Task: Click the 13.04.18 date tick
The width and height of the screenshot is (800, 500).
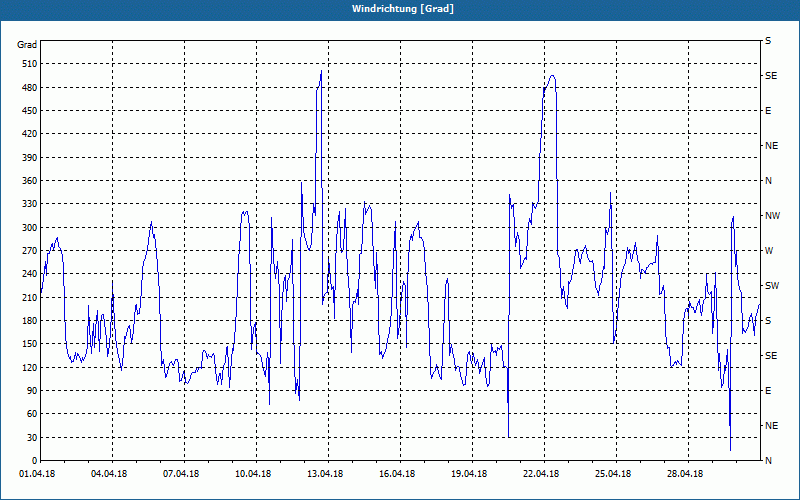Action: 325,474
